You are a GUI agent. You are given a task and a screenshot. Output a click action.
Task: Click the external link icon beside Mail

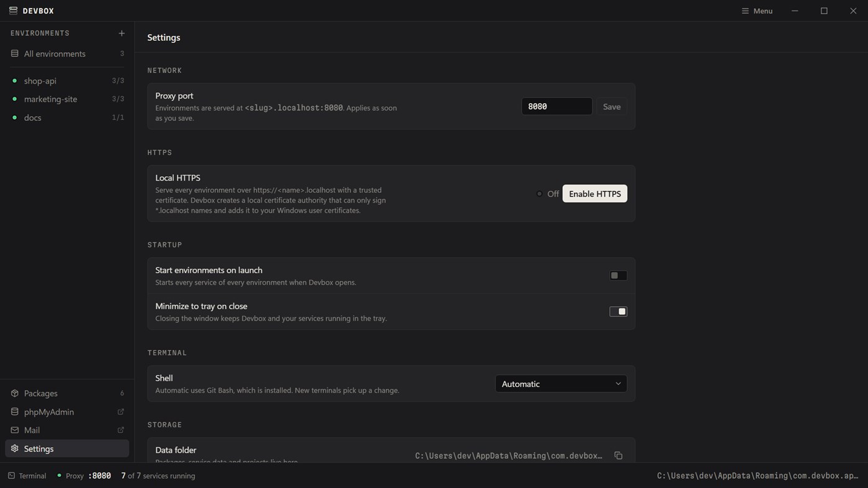pos(121,430)
